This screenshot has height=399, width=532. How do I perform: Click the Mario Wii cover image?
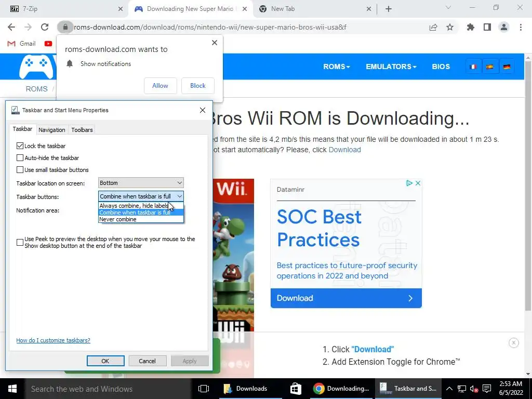[233, 255]
